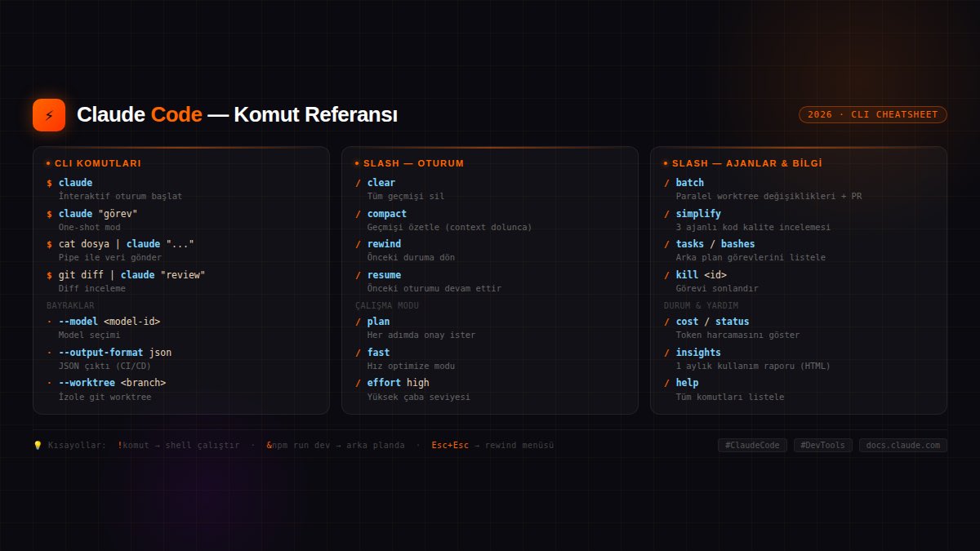Viewport: 980px width, 551px height.
Task: Click the "/ plan" command
Action: 372,322
